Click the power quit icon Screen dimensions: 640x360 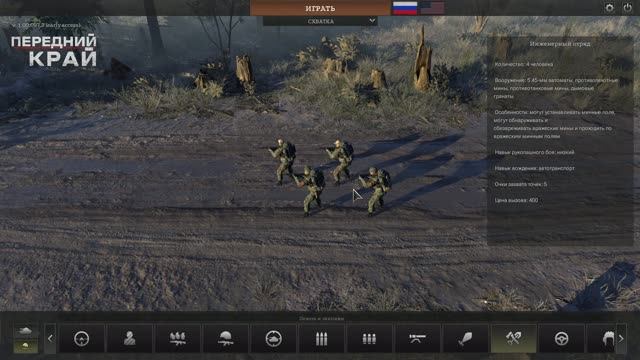(627, 8)
